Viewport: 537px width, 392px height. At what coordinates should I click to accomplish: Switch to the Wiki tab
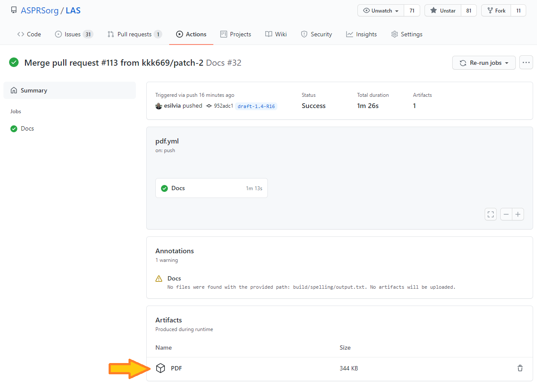point(276,34)
